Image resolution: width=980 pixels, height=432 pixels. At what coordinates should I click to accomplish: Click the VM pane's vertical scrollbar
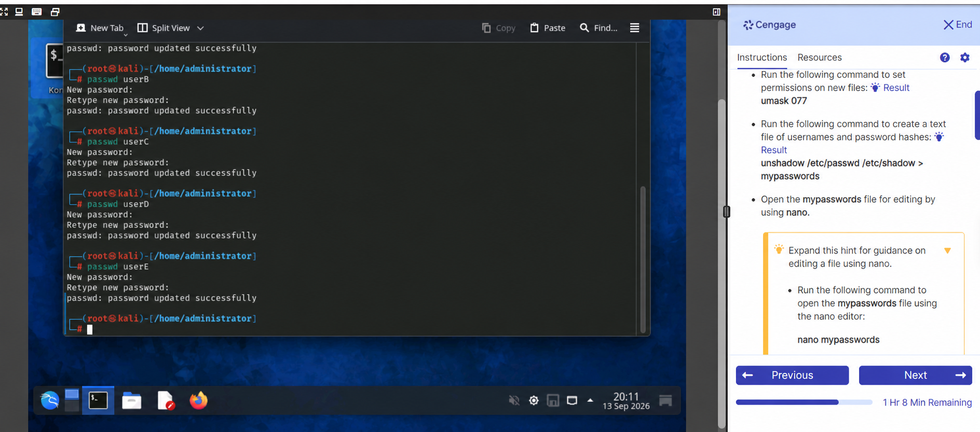(722, 264)
